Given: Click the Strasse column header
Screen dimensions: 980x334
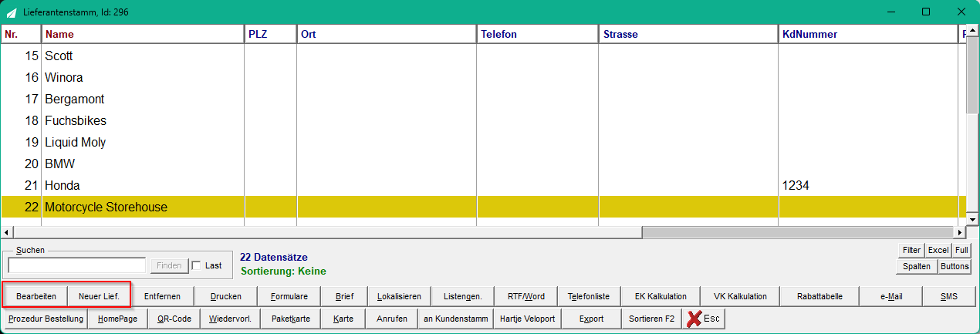Looking at the screenshot, I should pos(688,35).
